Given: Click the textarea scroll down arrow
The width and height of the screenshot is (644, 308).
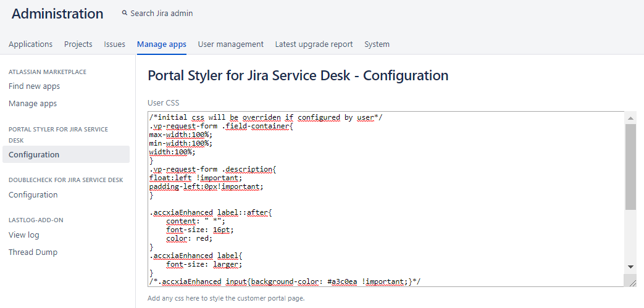Looking at the screenshot, I should (x=630, y=267).
